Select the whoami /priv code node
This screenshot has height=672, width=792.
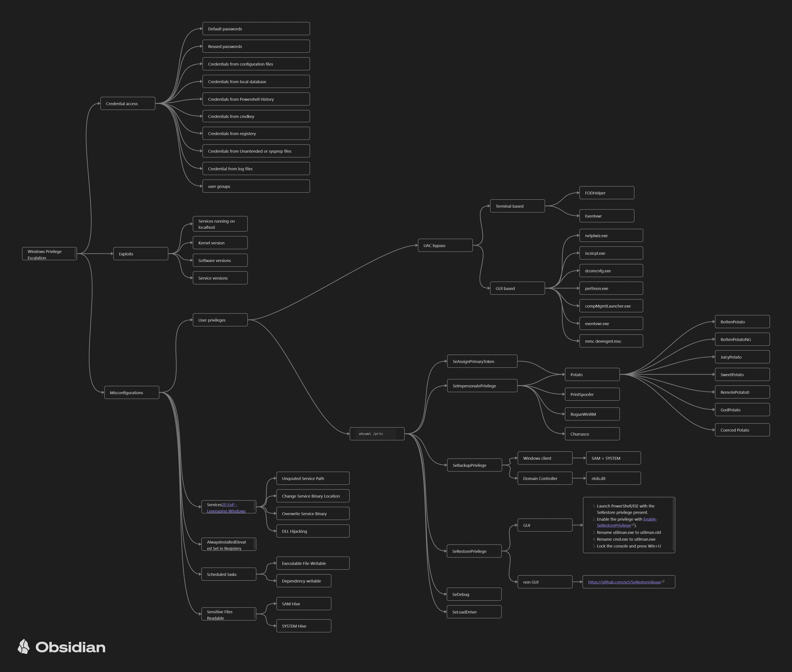point(377,434)
